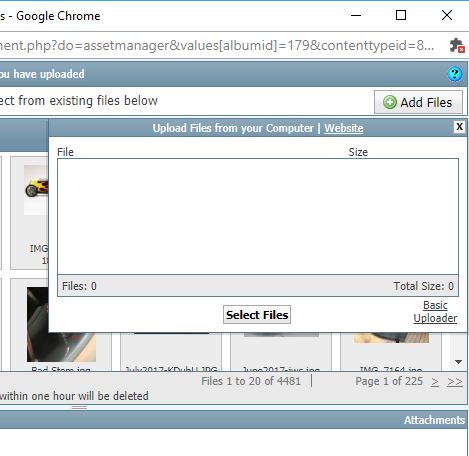Go to next page with > link

tap(435, 382)
